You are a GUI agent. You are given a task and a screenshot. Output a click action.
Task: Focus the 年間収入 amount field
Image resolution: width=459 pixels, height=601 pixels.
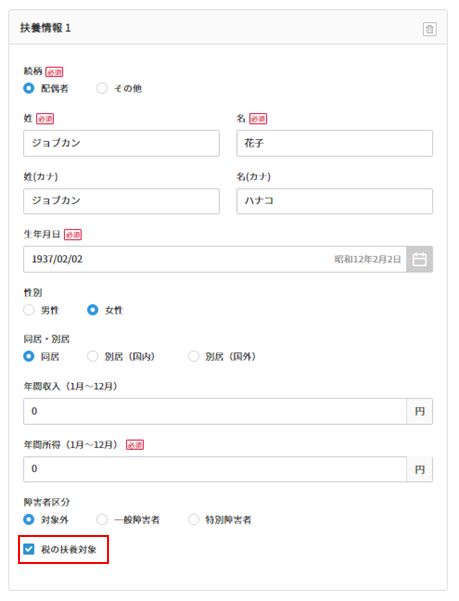click(x=215, y=411)
